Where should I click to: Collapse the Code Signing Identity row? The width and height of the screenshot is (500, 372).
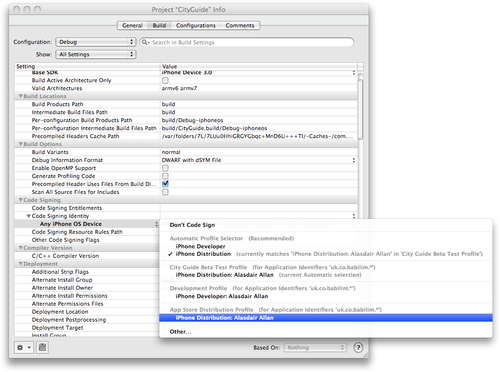29,216
